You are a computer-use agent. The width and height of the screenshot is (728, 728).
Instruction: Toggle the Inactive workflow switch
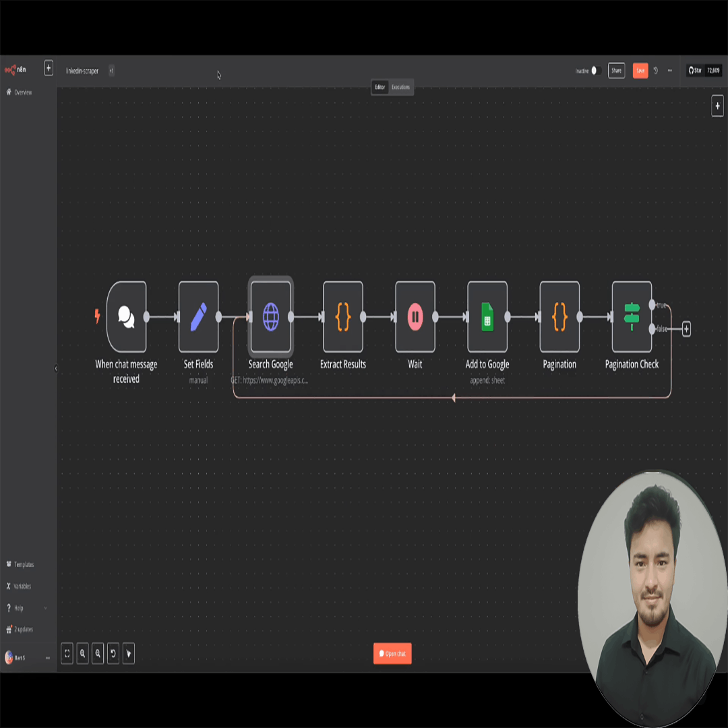[x=596, y=71]
